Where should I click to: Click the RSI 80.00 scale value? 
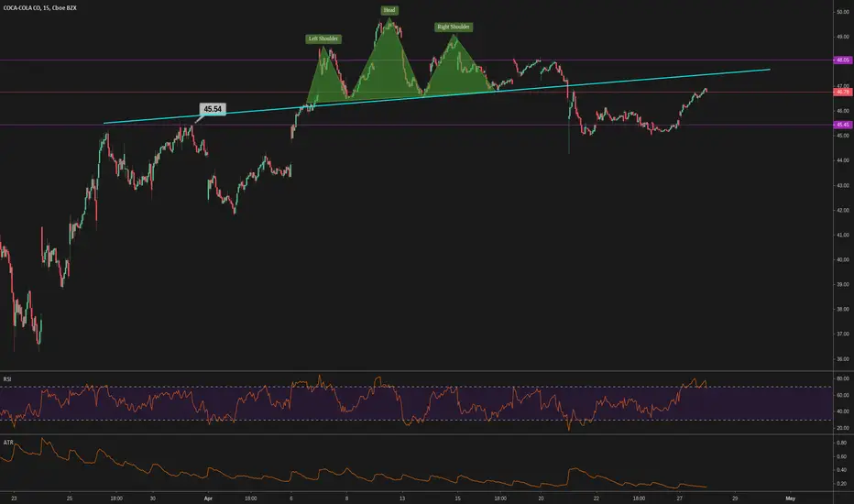(x=843, y=378)
